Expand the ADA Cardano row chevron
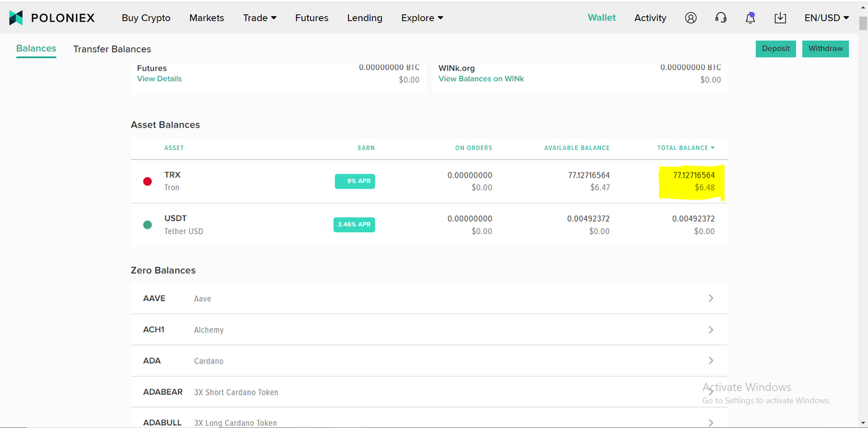 click(x=711, y=361)
